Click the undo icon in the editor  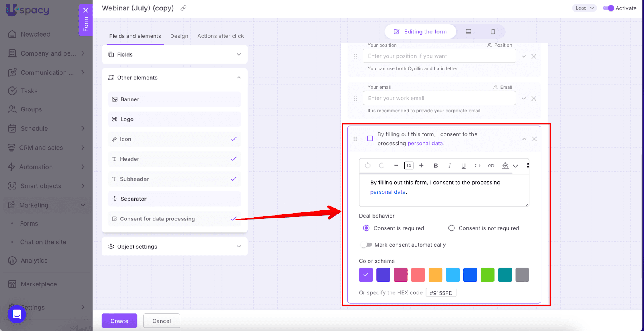[367, 166]
